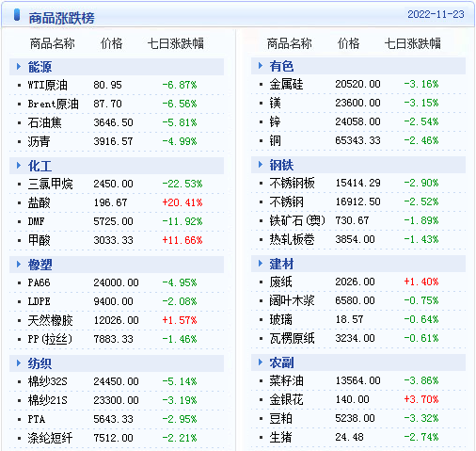The width and height of the screenshot is (476, 451).
Task: Select 沥青 commodity name
Action: click(x=39, y=141)
